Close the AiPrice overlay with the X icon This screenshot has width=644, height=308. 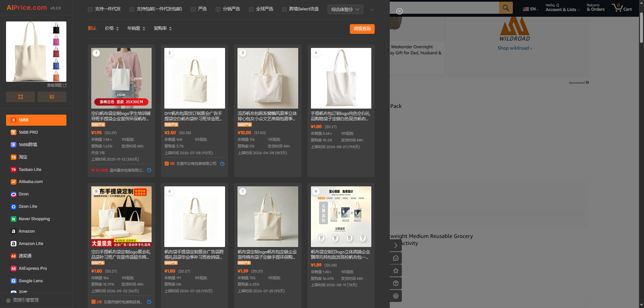(x=399, y=11)
